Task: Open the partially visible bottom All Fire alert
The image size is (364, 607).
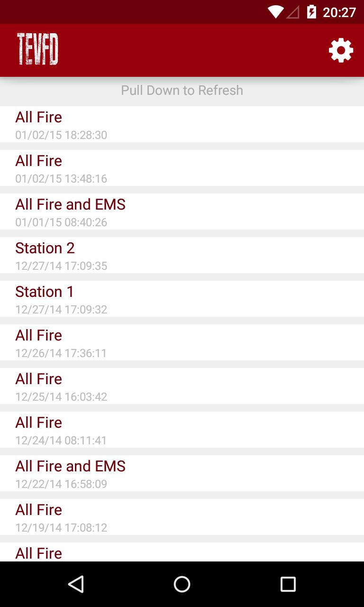Action: coord(182,553)
